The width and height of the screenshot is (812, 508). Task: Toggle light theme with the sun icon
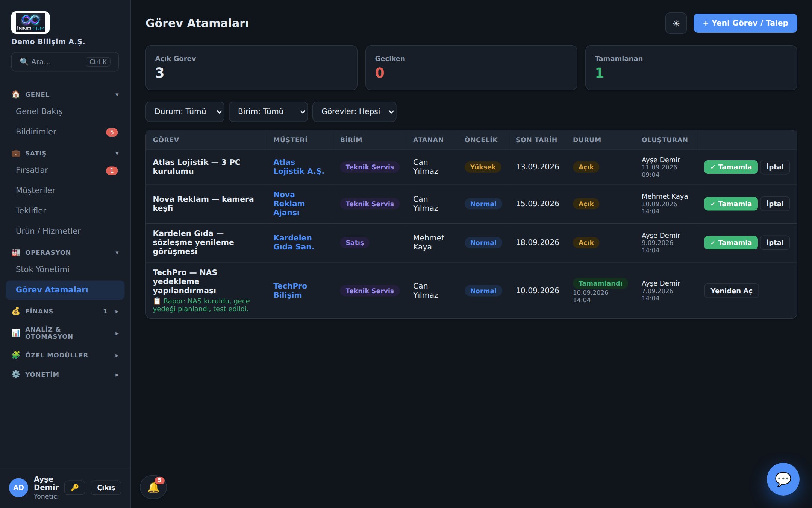676,23
